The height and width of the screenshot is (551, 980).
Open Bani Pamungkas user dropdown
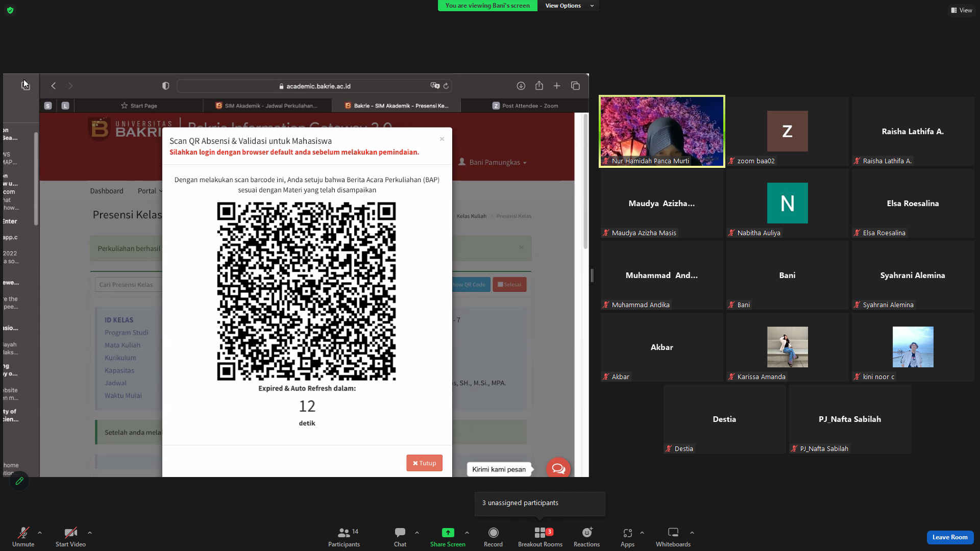(x=493, y=162)
